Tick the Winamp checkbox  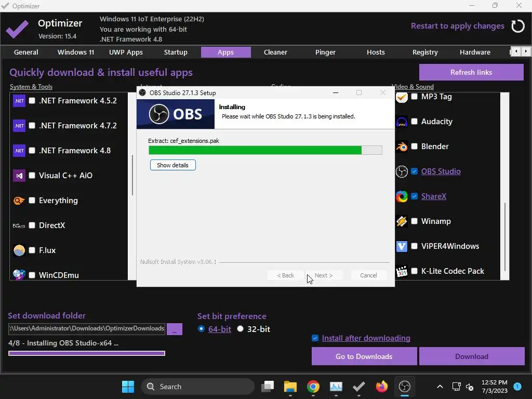414,221
